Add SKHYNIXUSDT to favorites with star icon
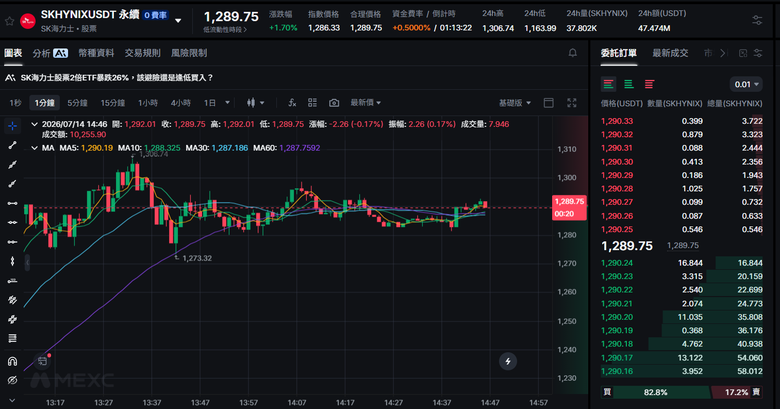The width and height of the screenshot is (780, 409). coord(9,21)
